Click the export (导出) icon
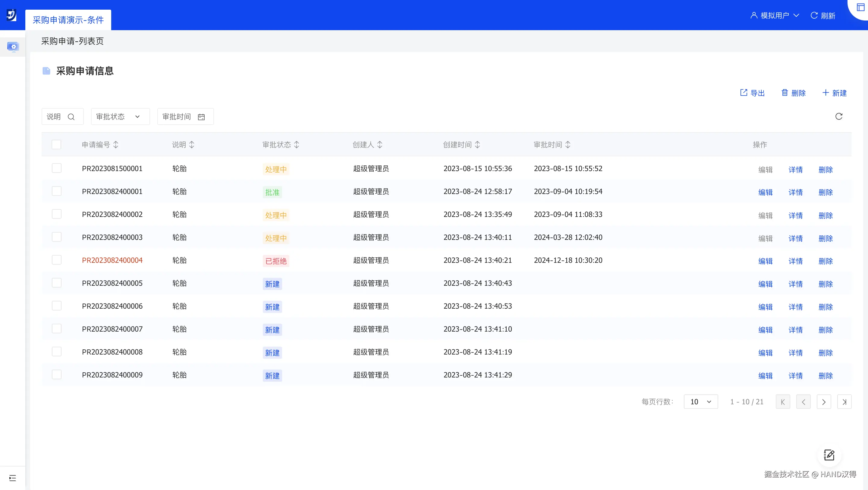Screen dimensions: 868x490 click(x=744, y=93)
